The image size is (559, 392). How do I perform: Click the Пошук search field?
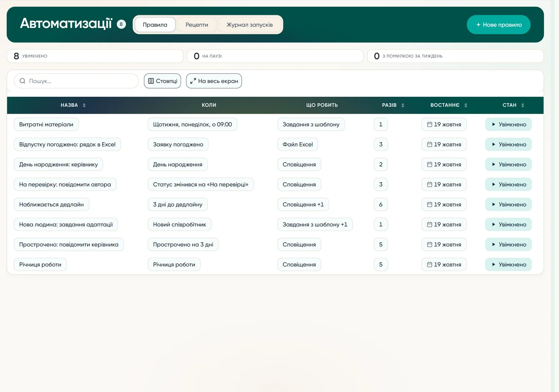[76, 81]
